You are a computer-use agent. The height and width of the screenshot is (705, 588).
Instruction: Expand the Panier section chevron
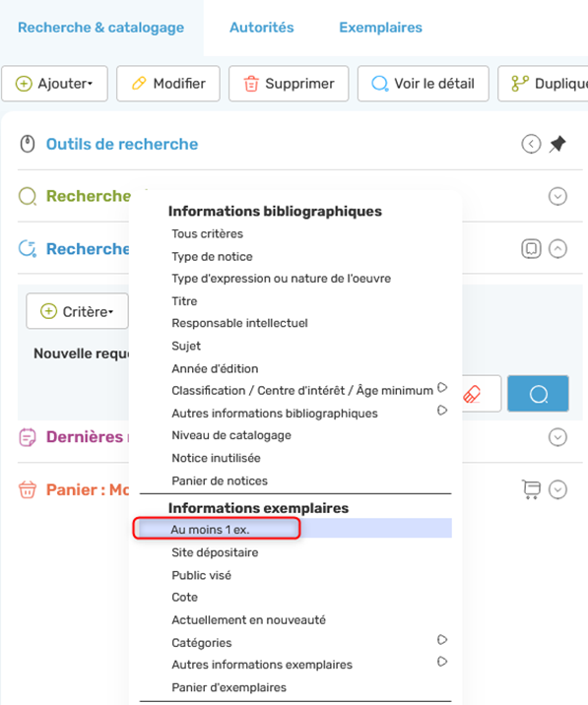tap(557, 489)
